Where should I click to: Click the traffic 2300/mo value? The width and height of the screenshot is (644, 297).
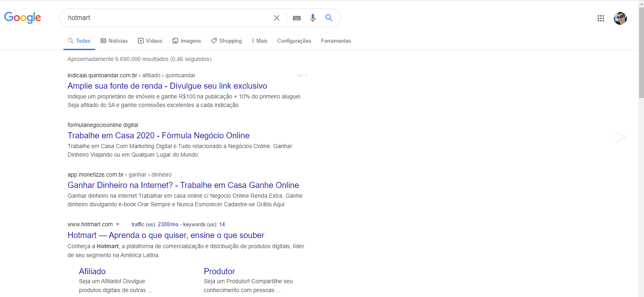[168, 225]
